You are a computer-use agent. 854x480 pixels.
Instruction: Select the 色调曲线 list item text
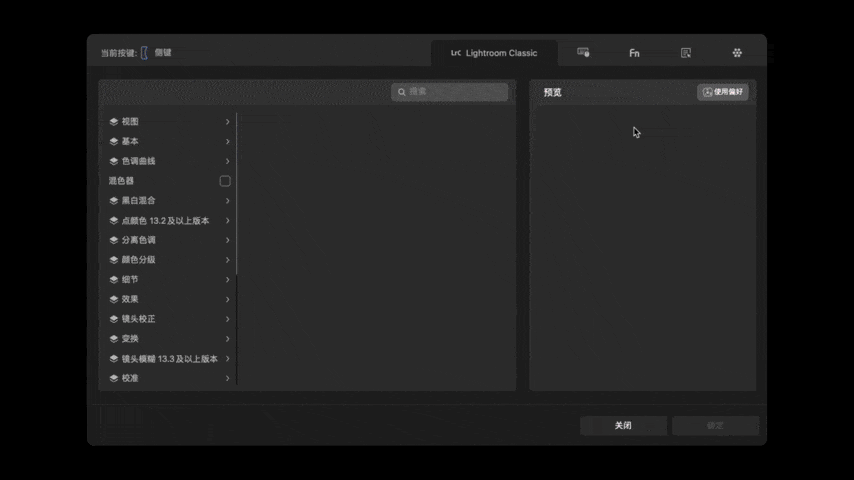pos(138,161)
